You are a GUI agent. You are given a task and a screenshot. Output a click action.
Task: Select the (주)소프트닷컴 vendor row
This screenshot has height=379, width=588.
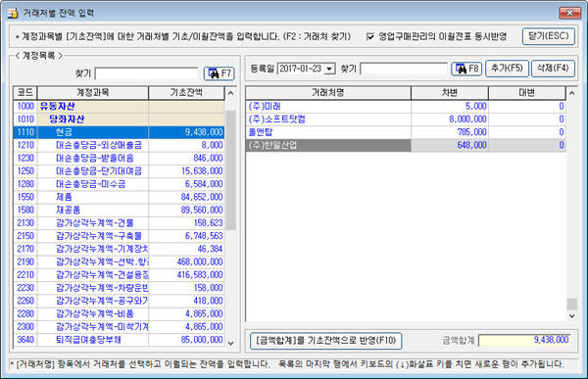pos(406,119)
